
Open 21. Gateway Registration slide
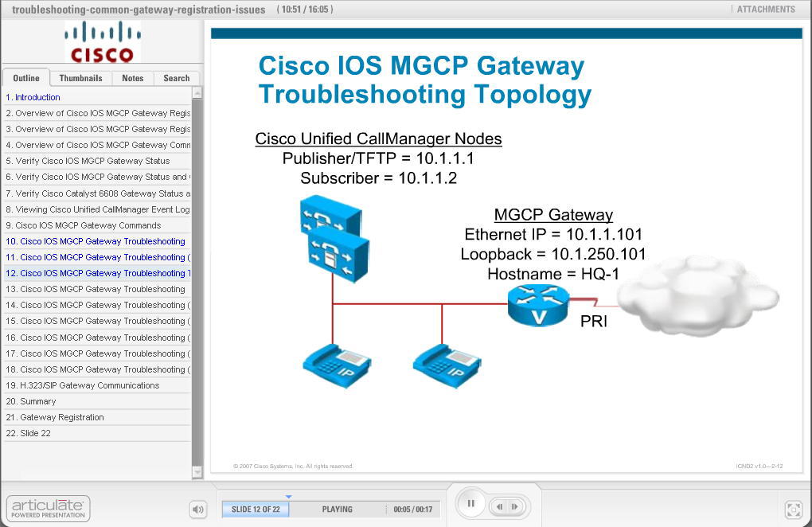97,418
